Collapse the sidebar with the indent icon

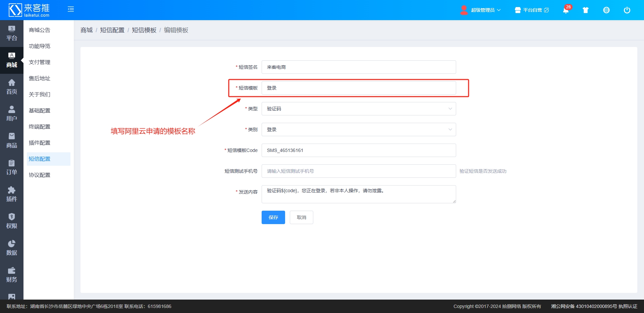(x=71, y=9)
